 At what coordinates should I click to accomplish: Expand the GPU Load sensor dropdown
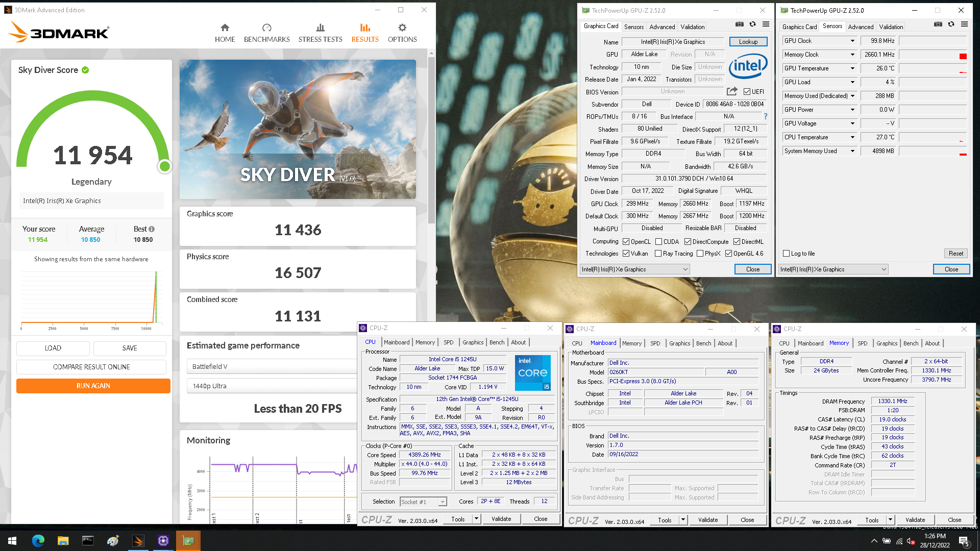click(x=852, y=82)
